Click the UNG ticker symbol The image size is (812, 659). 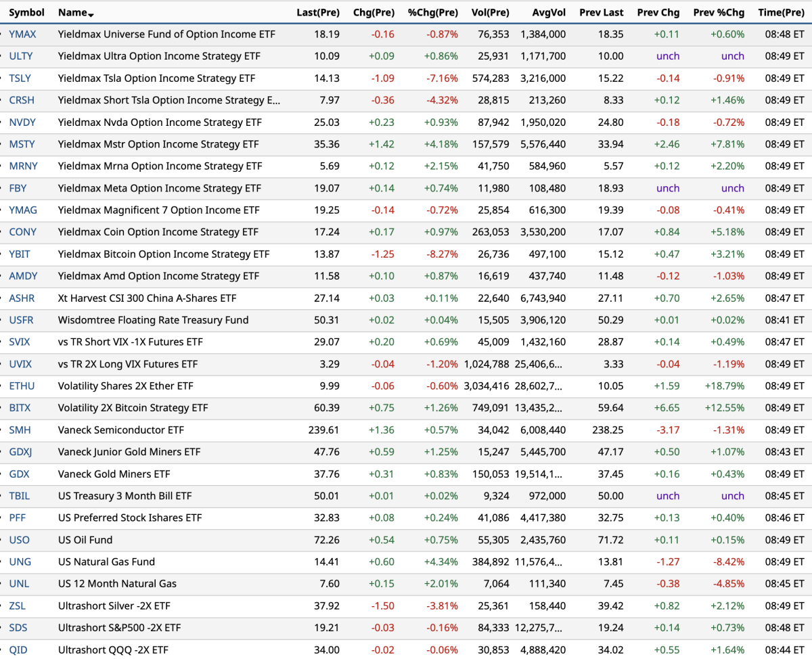click(x=20, y=562)
